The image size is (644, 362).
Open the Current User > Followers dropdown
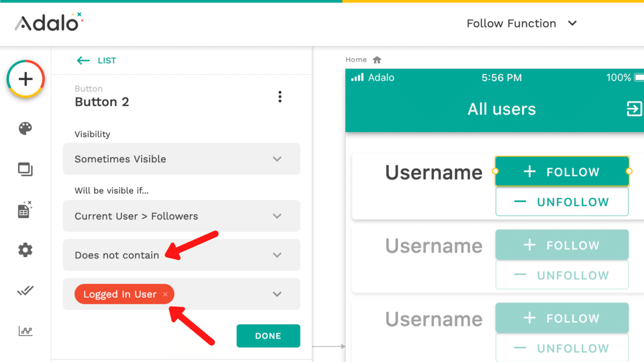pos(181,216)
